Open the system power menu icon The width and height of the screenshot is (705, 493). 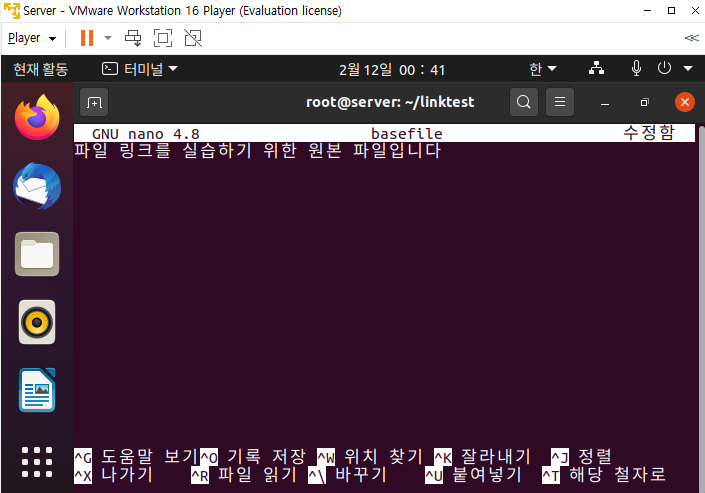[x=664, y=68]
